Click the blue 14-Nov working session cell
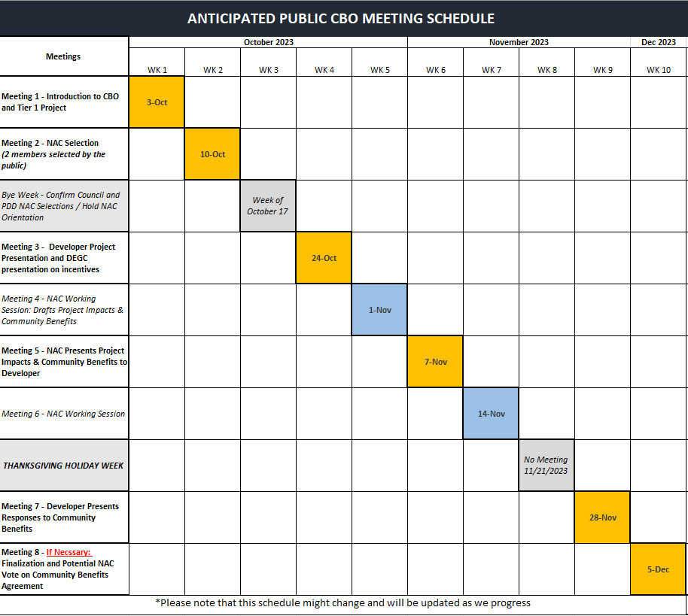This screenshot has width=688, height=616. point(491,414)
